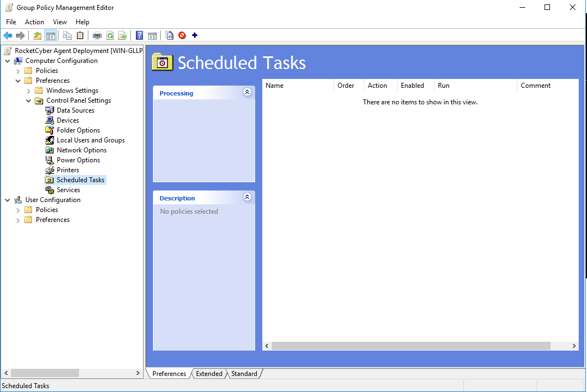The image size is (587, 392).
Task: Select Power Options in the tree
Action: point(78,160)
